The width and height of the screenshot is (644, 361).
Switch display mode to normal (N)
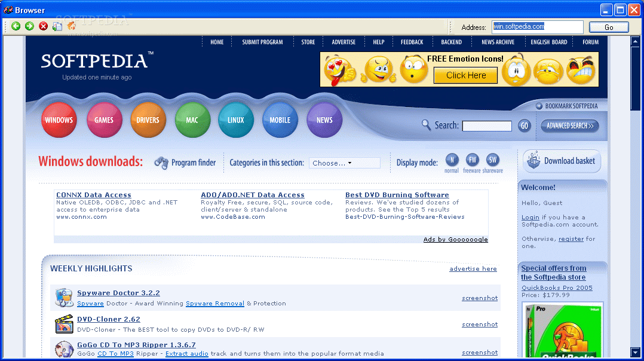coord(452,160)
